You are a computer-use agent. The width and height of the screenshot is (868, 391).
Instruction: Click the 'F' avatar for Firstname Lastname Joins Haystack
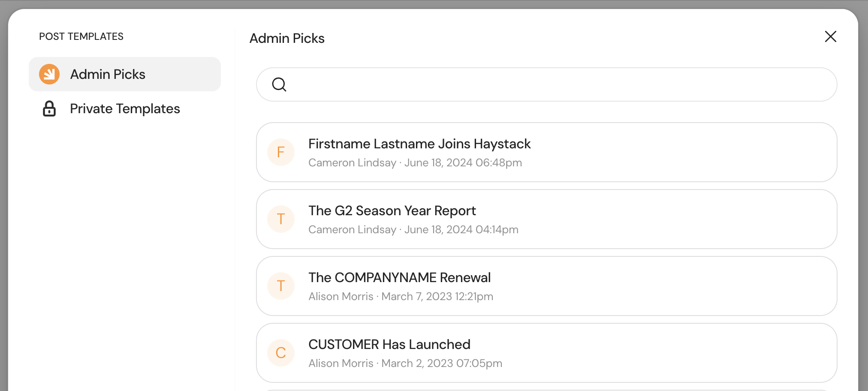pos(281,152)
